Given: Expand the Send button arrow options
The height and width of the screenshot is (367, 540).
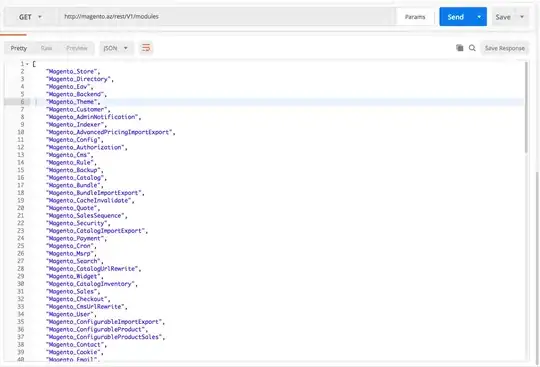Looking at the screenshot, I should (x=479, y=17).
